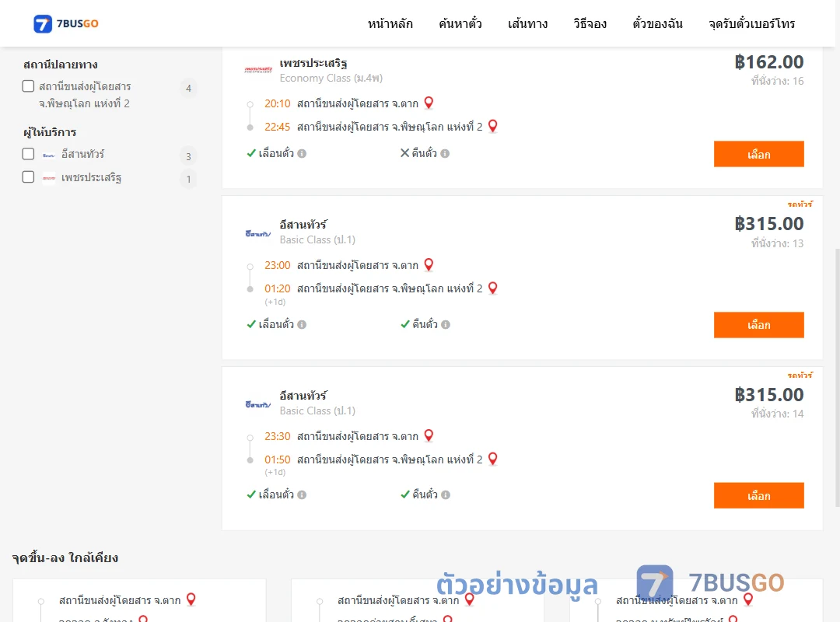Click the รถทัวร์ tag on 23:00 trip card
Image resolution: width=840 pixels, height=622 pixels.
tap(800, 204)
